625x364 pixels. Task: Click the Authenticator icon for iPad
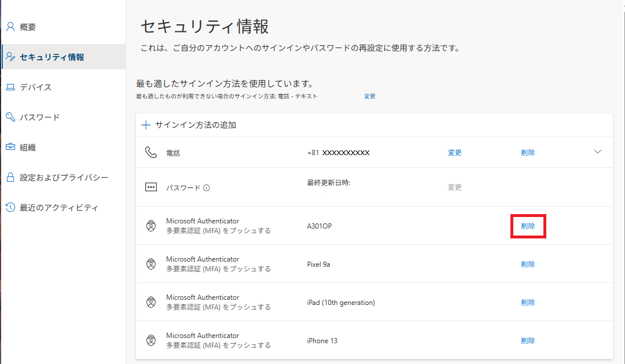[151, 302]
